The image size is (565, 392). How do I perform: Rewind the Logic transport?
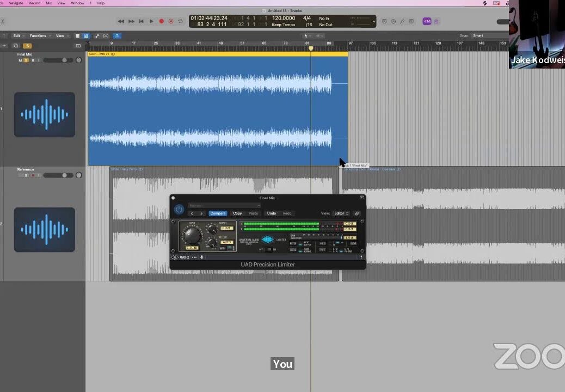121,21
